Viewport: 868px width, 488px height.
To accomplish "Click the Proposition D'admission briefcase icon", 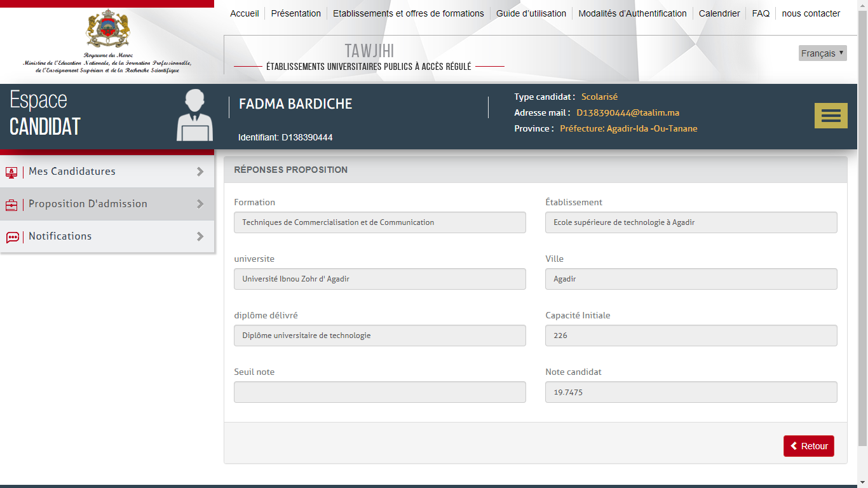I will click(x=11, y=205).
